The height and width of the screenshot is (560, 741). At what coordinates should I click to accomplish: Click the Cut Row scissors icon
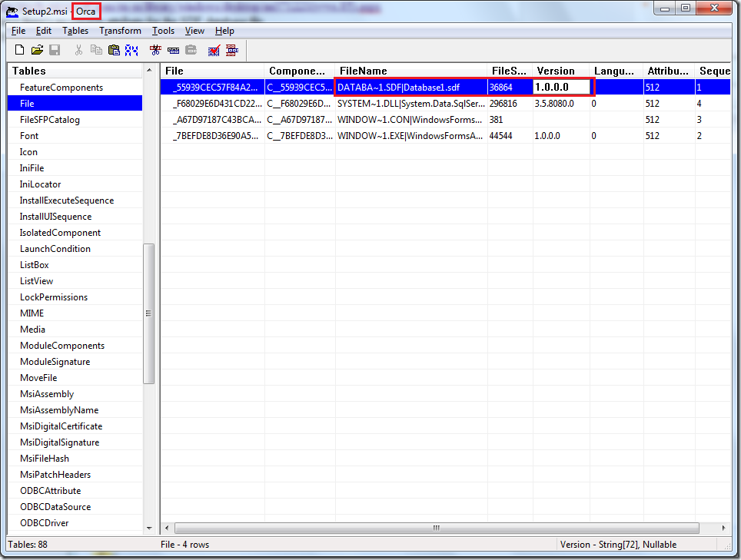click(x=155, y=50)
